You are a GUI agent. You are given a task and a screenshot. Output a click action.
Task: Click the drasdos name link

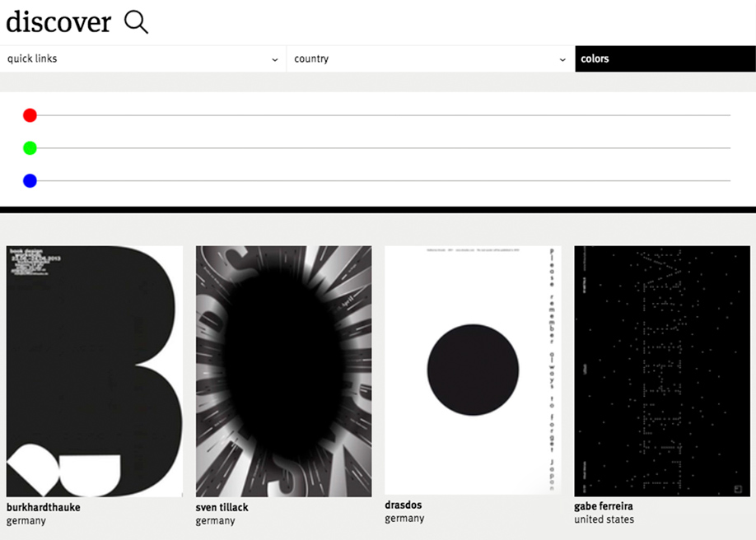point(404,504)
